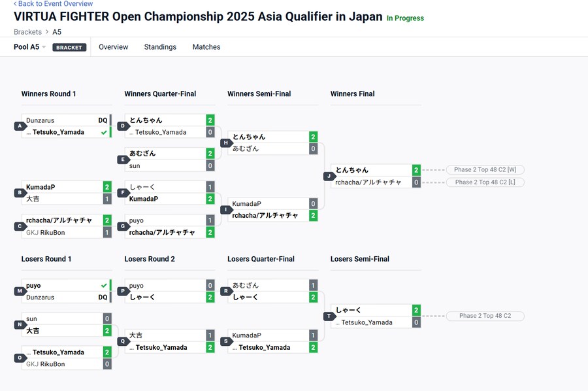Image resolution: width=588 pixels, height=391 pixels.
Task: Click match label A badge
Action: (19, 126)
